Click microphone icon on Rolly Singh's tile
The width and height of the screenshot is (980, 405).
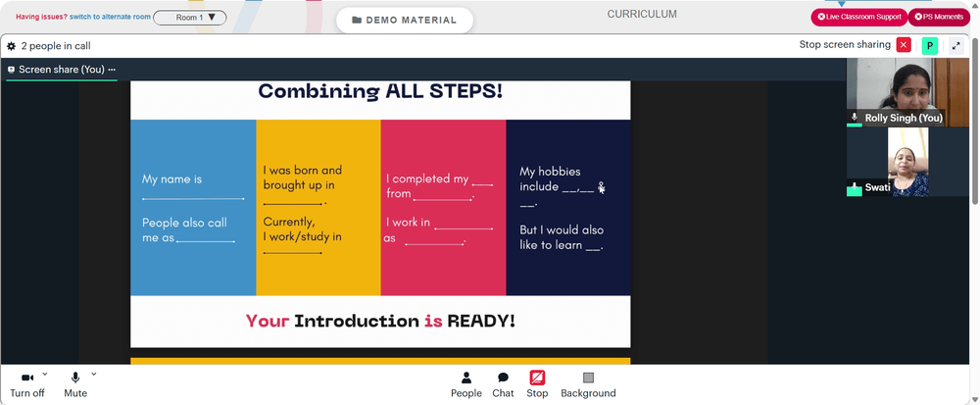click(x=855, y=117)
